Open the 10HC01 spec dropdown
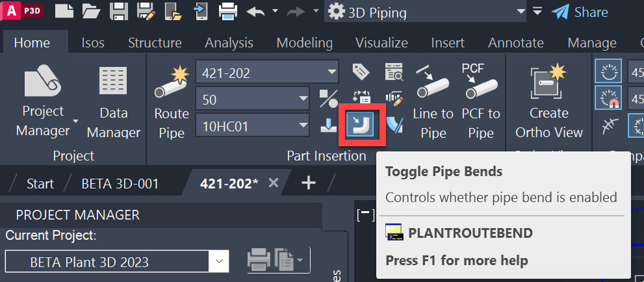This screenshot has height=282, width=644. tap(303, 125)
